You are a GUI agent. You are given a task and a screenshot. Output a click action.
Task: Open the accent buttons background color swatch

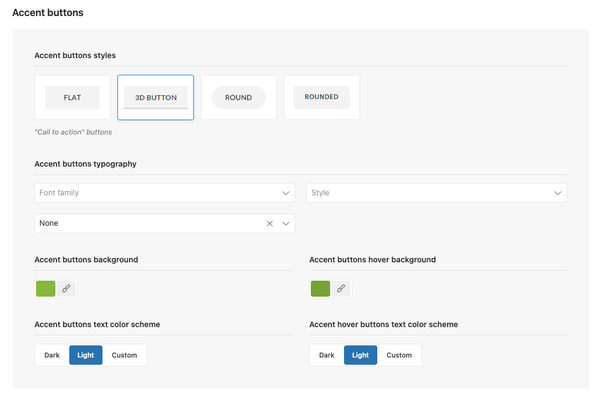point(46,289)
